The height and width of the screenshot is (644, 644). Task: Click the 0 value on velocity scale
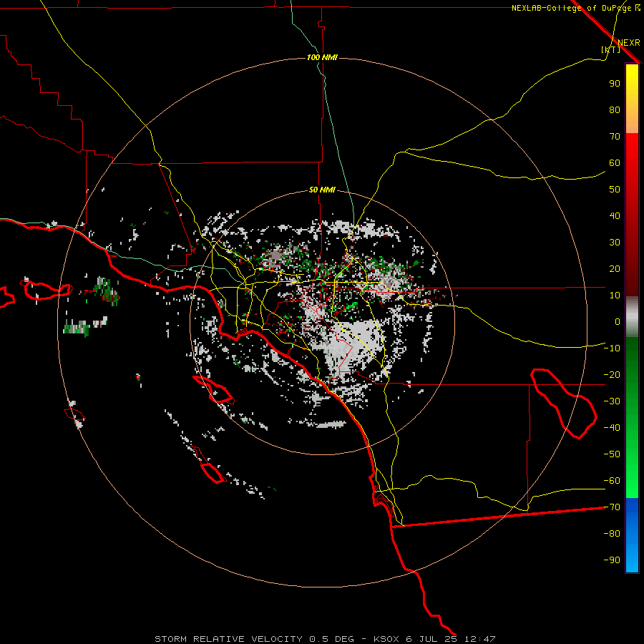pyautogui.click(x=618, y=321)
